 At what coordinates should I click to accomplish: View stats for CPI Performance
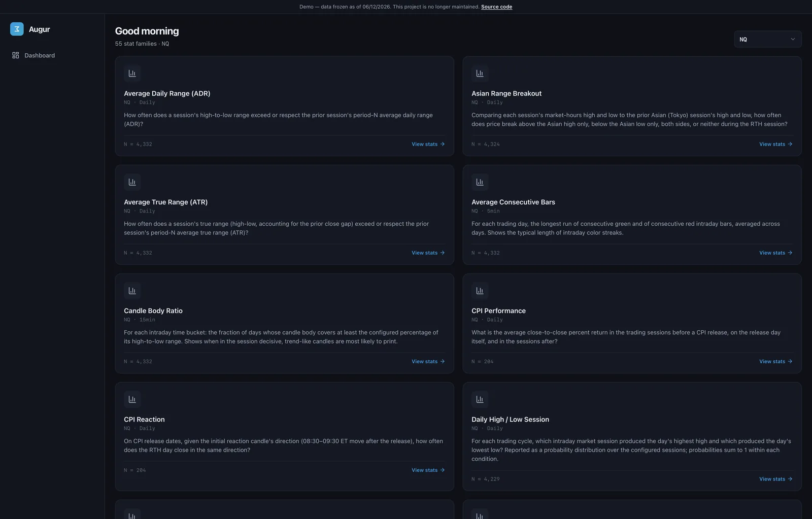tap(775, 361)
